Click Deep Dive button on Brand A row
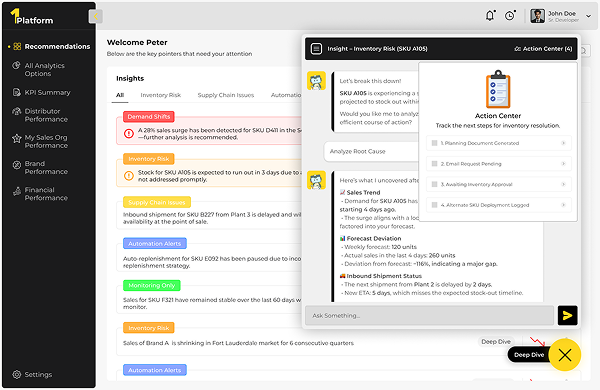 point(496,341)
